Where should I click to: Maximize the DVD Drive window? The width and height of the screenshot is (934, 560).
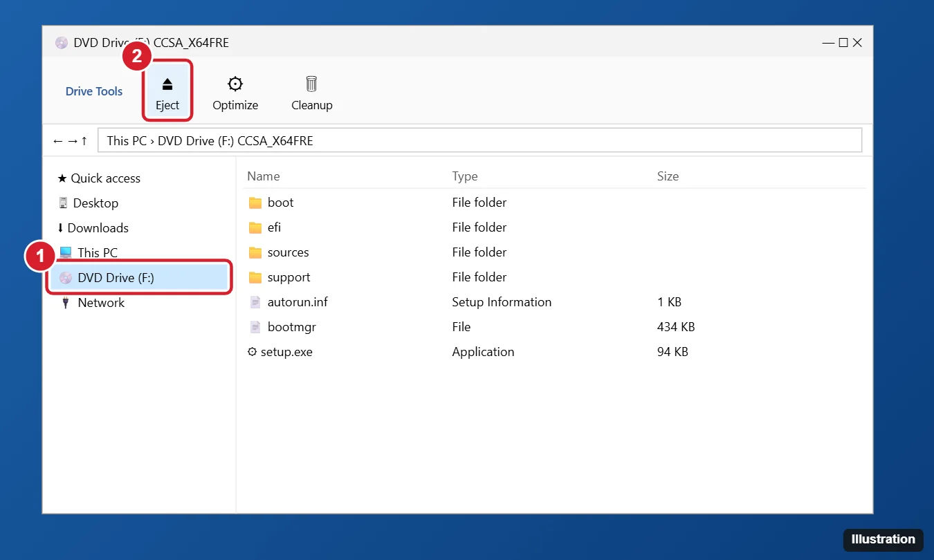click(843, 43)
